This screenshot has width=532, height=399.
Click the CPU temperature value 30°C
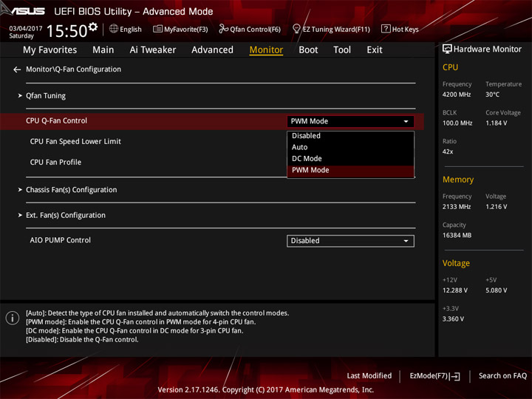(492, 95)
